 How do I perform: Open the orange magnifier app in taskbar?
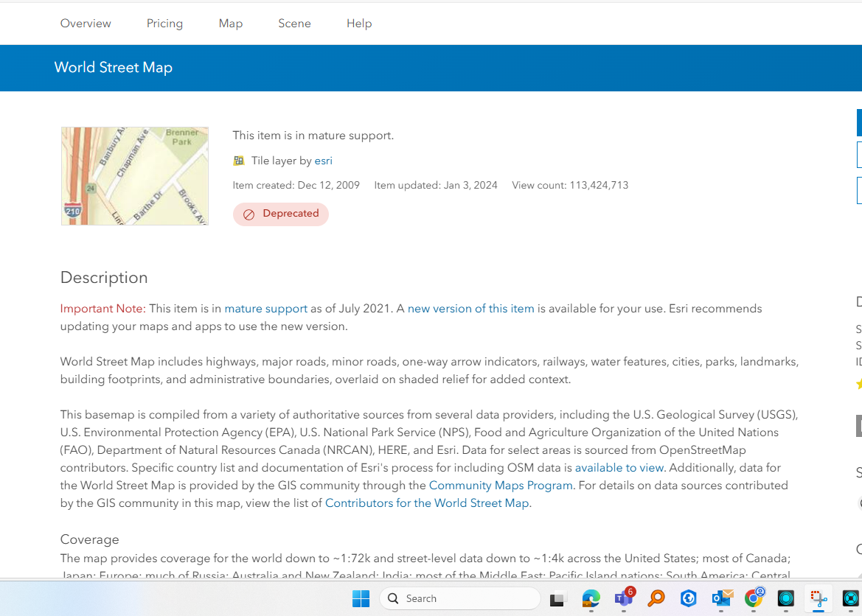(656, 598)
